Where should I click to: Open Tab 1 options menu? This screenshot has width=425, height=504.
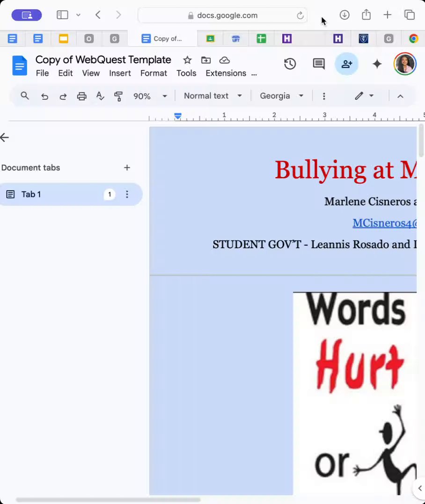click(127, 194)
